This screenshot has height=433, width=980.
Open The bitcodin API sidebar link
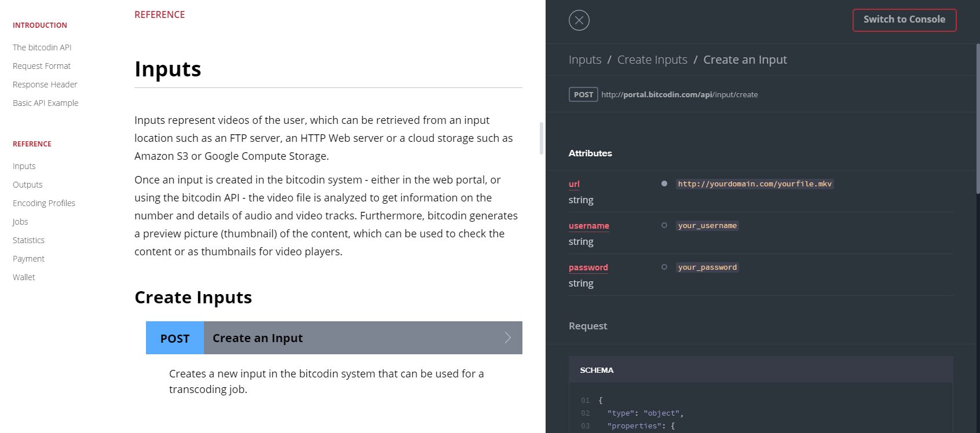coord(42,47)
